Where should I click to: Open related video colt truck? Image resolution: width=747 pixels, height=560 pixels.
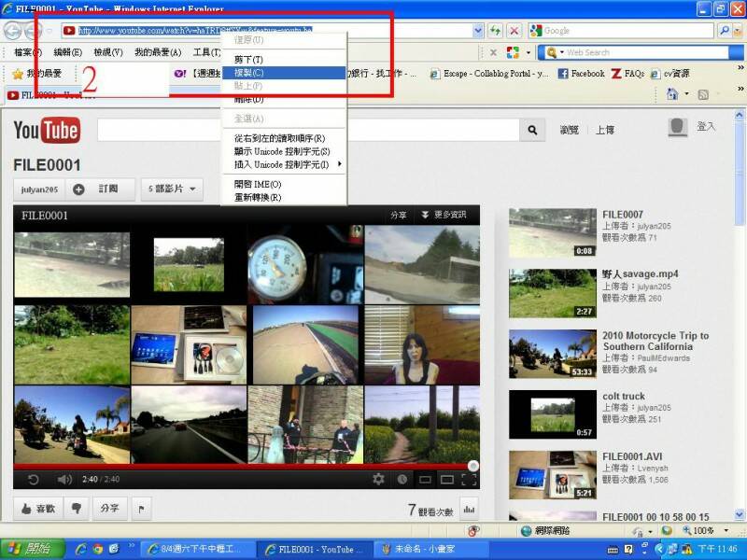(623, 396)
